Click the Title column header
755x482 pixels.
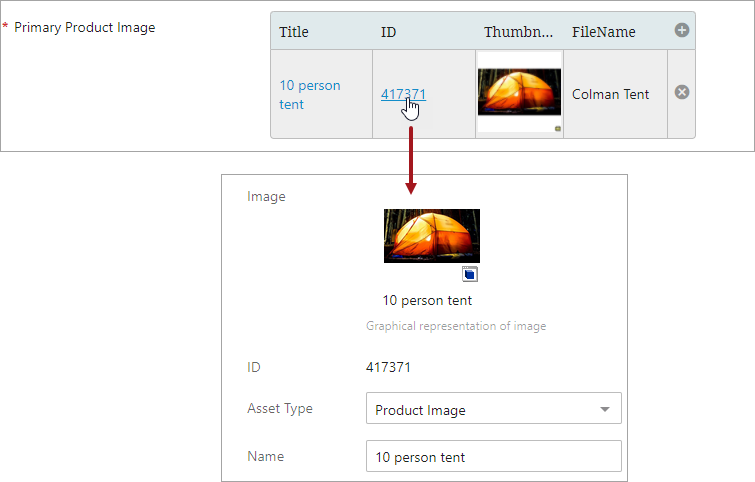294,32
